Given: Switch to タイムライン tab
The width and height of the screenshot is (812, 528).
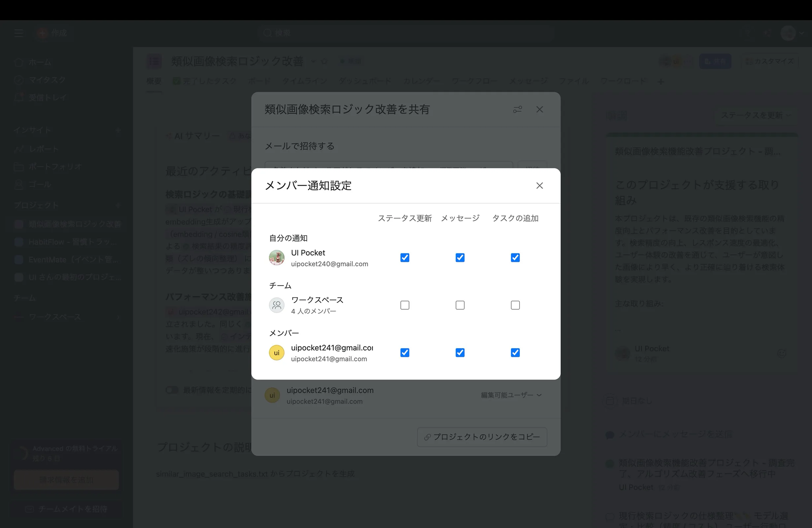Looking at the screenshot, I should [304, 81].
